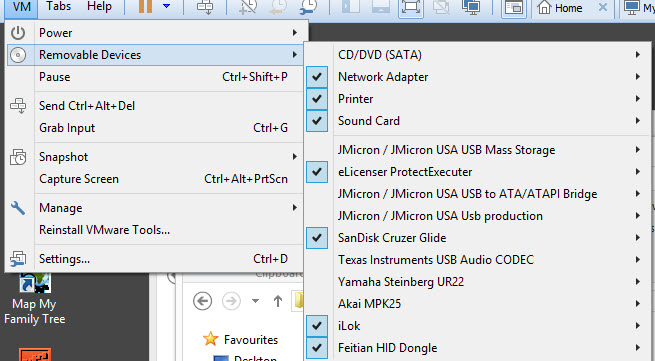Open Explorer recent locations dropdown
Image resolution: width=655 pixels, height=361 pixels.
[255, 301]
